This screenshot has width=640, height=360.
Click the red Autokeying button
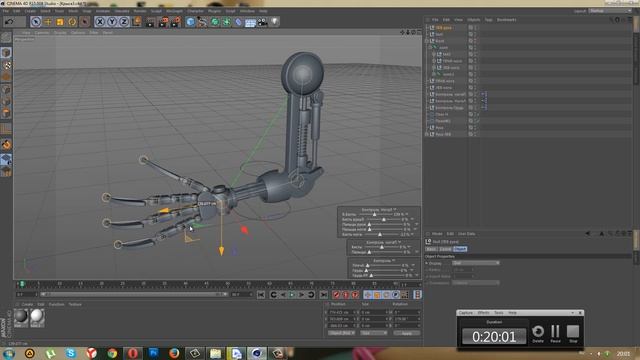(346, 295)
